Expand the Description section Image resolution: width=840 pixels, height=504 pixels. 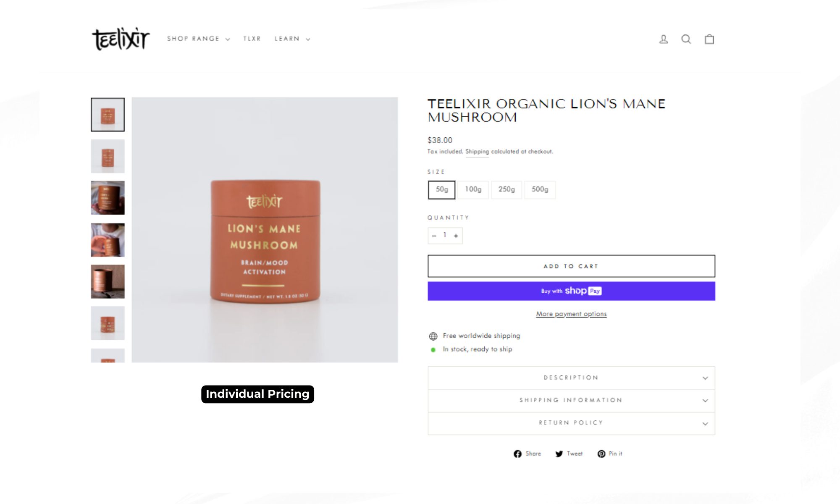pos(571,378)
